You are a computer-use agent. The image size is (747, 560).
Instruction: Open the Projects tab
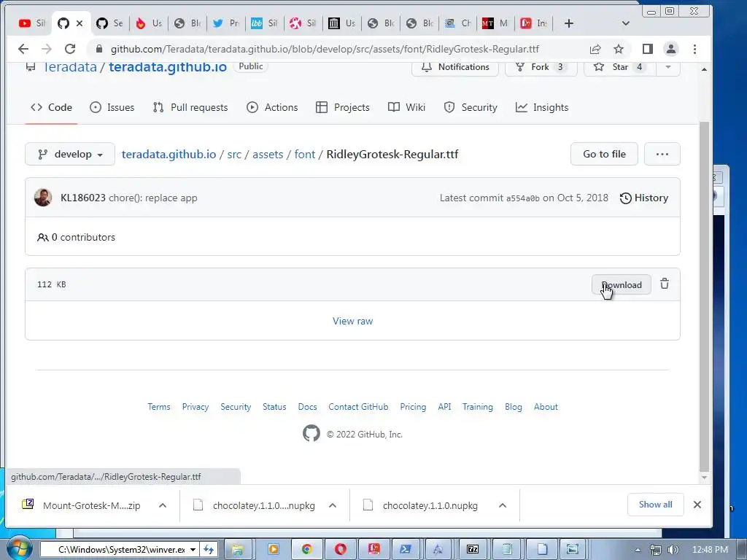coord(343,108)
